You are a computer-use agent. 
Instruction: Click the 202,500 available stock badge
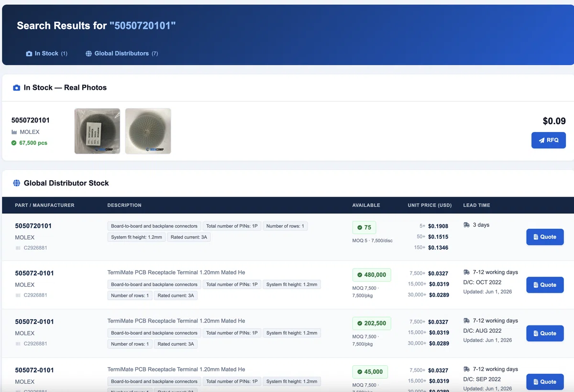[372, 323]
